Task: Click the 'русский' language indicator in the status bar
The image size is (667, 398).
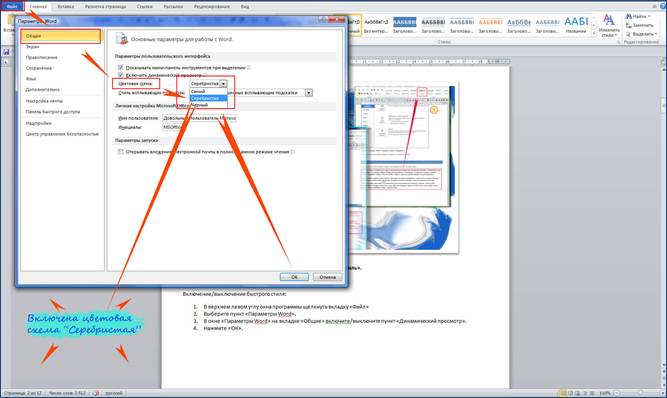Action: pyautogui.click(x=114, y=393)
